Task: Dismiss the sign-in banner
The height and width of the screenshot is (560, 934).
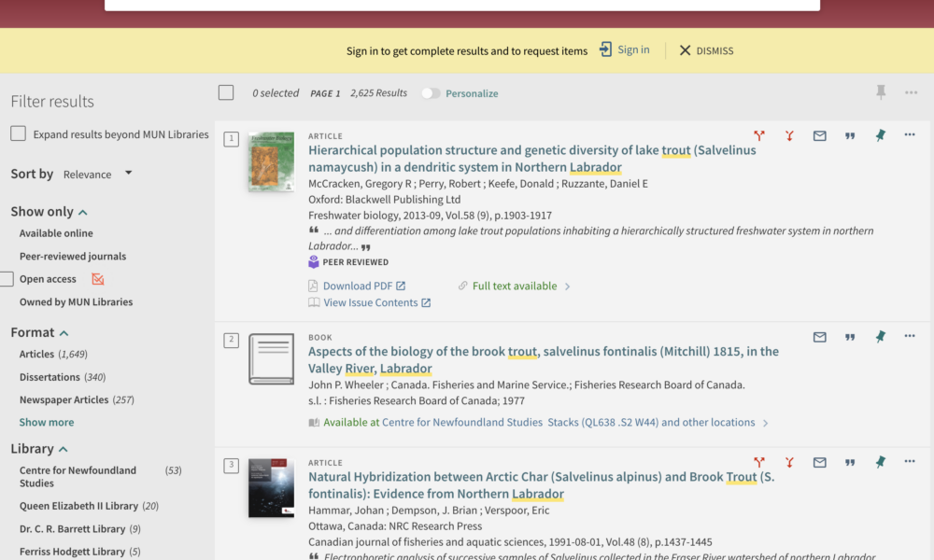Action: 706,50
